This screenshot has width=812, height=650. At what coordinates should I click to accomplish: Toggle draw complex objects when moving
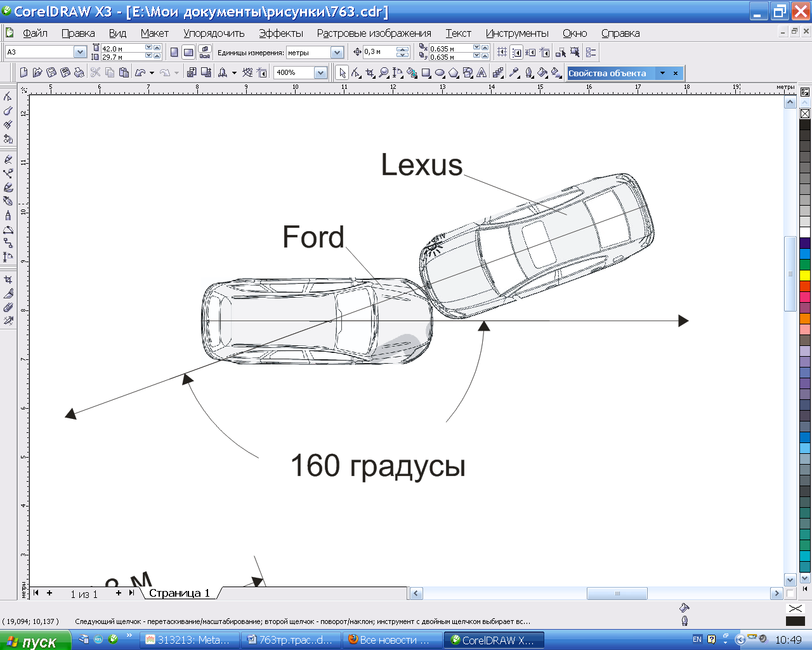tap(561, 53)
